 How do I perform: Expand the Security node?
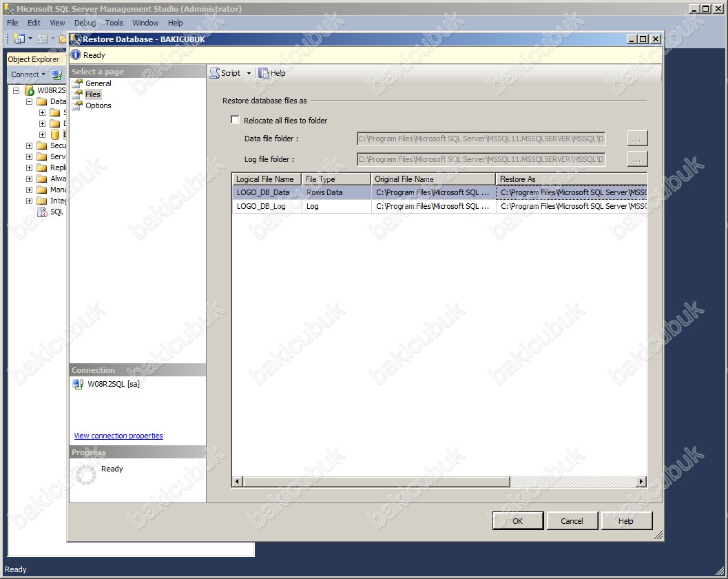coord(29,146)
